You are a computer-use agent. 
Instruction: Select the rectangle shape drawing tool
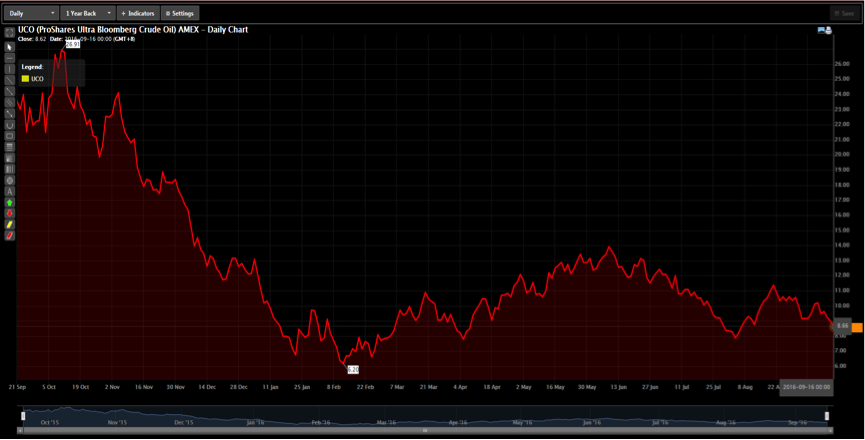[x=10, y=136]
